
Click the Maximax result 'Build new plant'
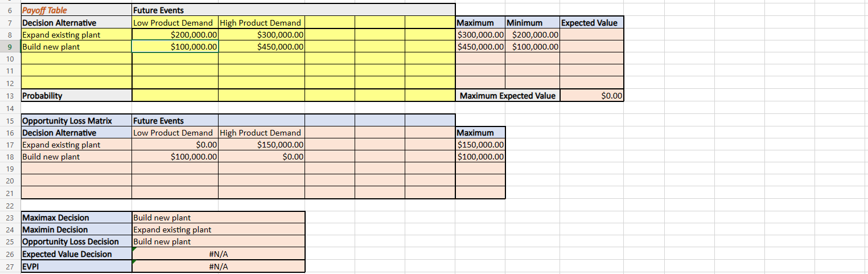(218, 218)
